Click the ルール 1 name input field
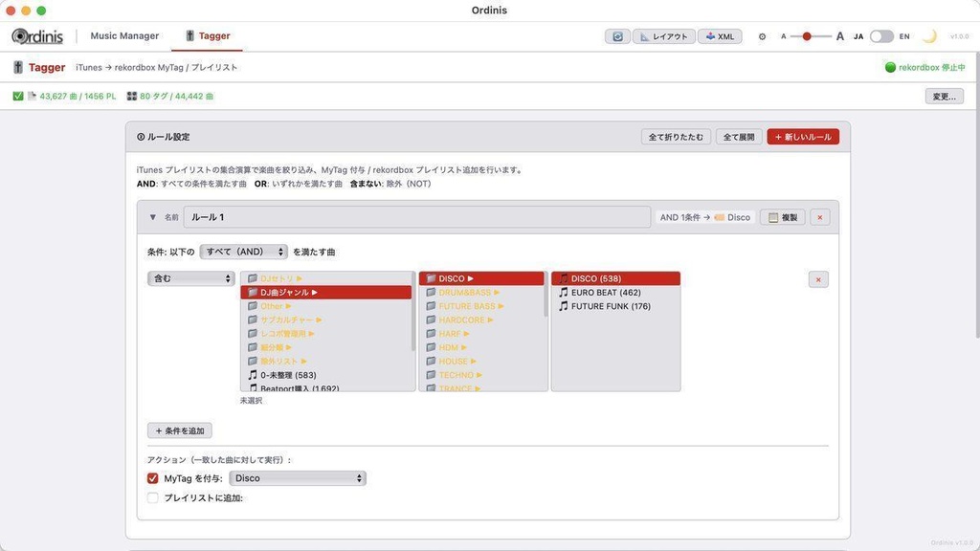This screenshot has width=980, height=551. 417,217
